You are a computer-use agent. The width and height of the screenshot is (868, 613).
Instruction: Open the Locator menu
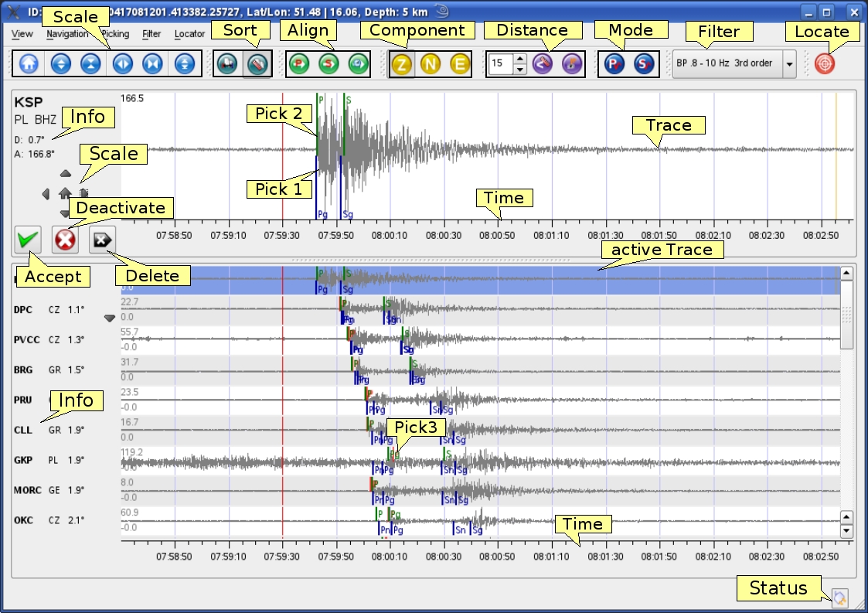click(x=189, y=34)
